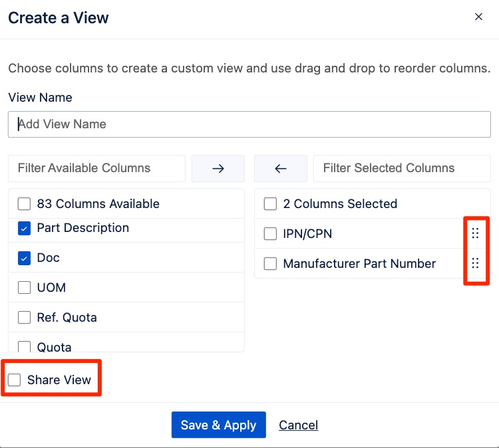Close the Create a View dialog

point(478,17)
